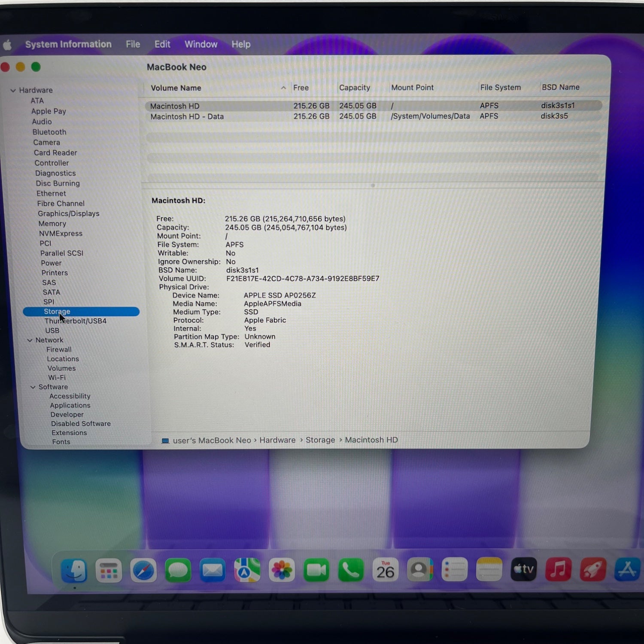Image resolution: width=644 pixels, height=644 pixels.
Task: Select Bluetooth in the sidebar
Action: click(x=49, y=132)
